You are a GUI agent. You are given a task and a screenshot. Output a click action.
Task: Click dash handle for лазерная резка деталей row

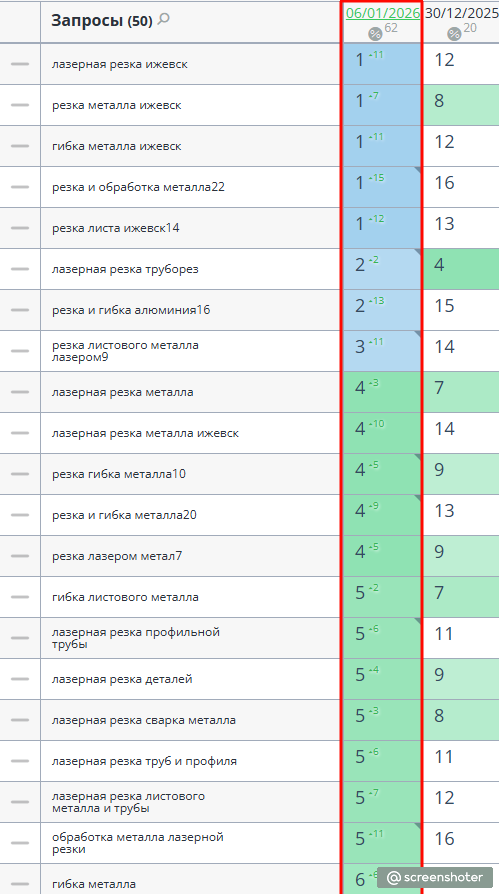point(20,679)
